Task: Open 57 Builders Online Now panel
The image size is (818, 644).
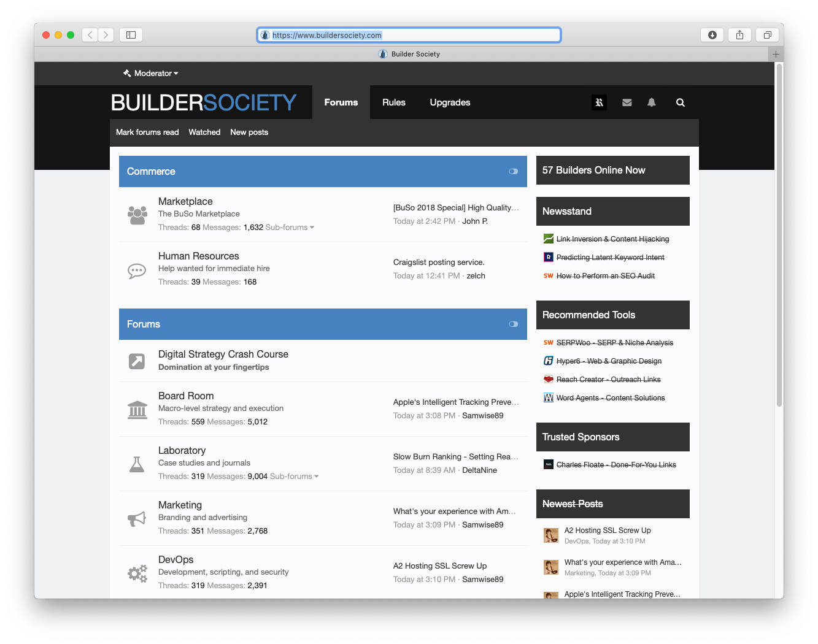Action: coord(613,171)
